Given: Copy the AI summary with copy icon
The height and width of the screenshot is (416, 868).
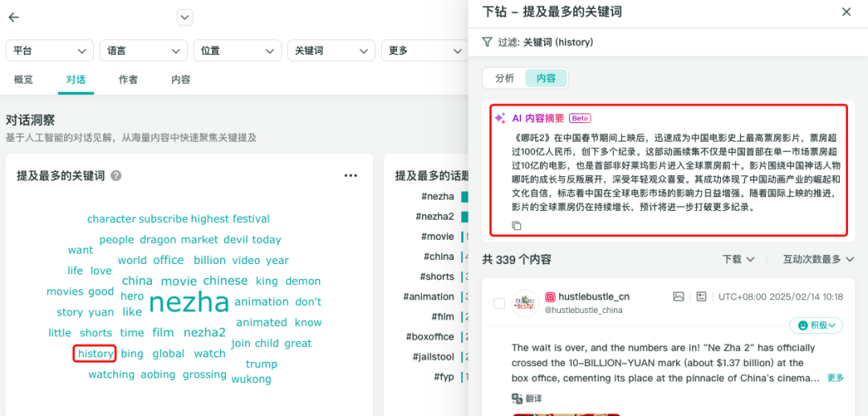Looking at the screenshot, I should (516, 225).
